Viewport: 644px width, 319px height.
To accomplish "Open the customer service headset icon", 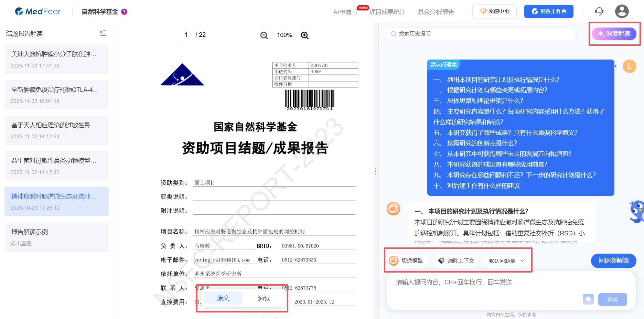I will click(599, 11).
